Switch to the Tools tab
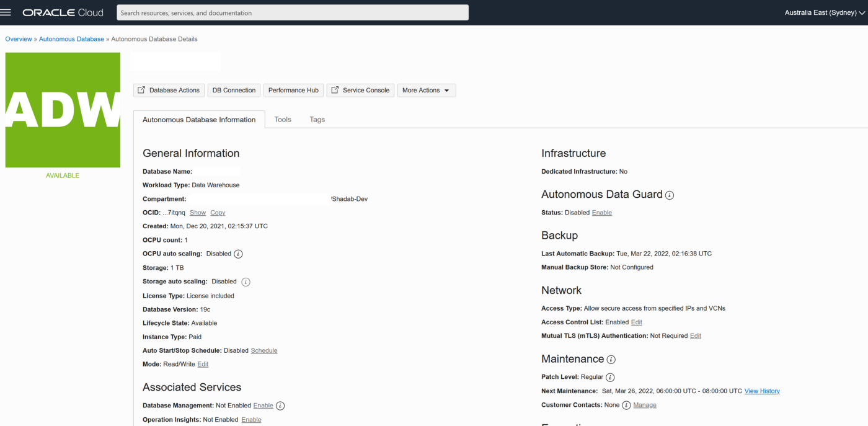Screen dimensions: 868x426 283,120
